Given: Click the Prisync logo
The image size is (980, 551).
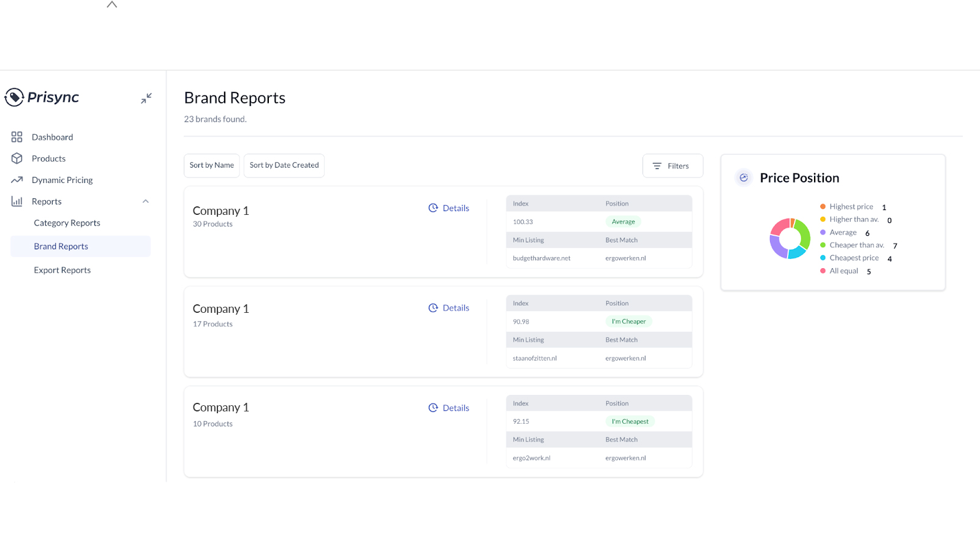Looking at the screenshot, I should (x=42, y=97).
